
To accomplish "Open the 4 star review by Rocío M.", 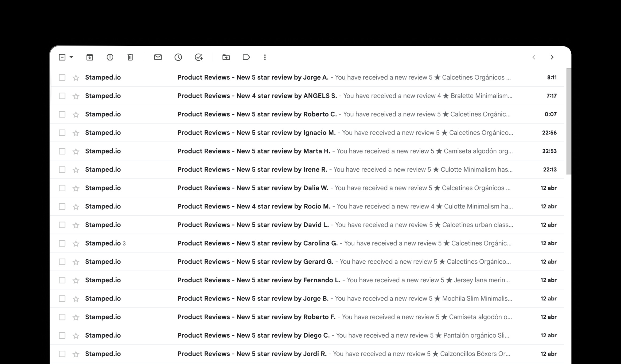I will pyautogui.click(x=307, y=206).
